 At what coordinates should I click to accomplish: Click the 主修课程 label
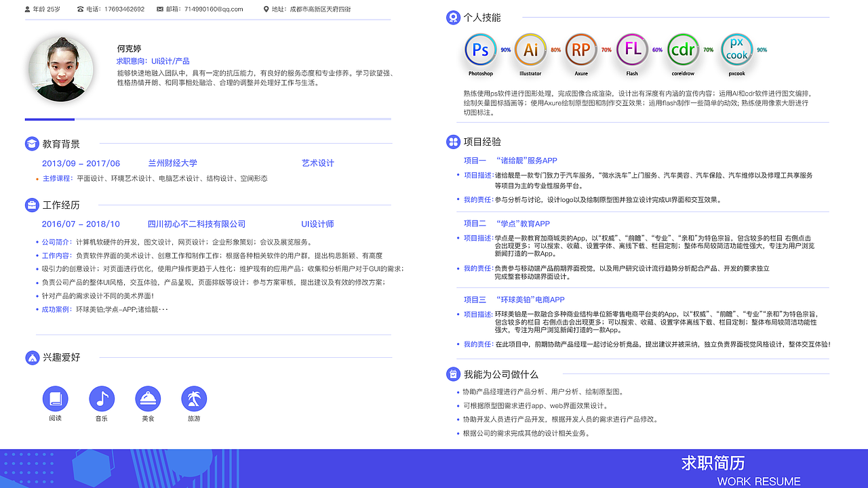57,179
